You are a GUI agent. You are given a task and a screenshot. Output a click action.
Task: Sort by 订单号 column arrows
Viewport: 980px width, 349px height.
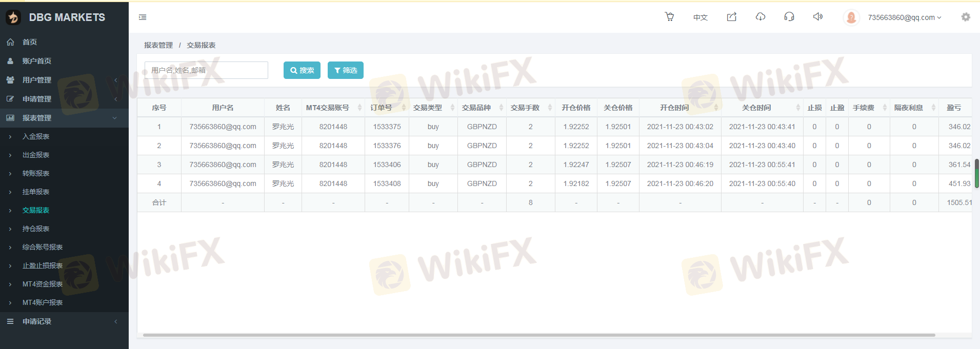pos(404,108)
